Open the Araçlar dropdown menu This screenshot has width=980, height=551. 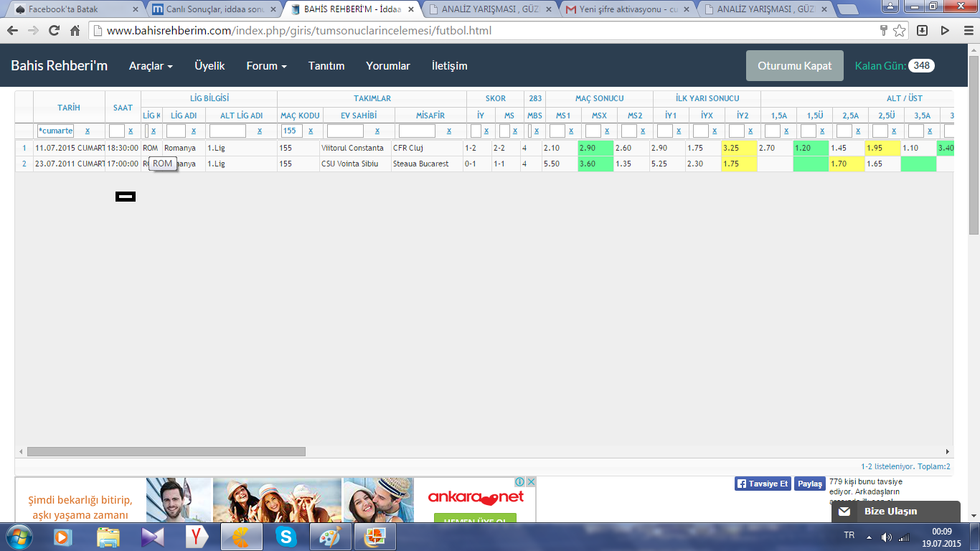pos(151,66)
